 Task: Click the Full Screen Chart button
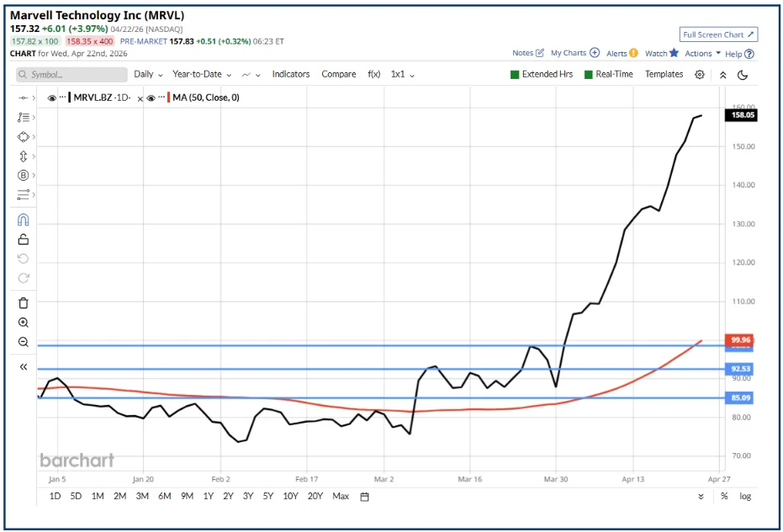tap(718, 34)
